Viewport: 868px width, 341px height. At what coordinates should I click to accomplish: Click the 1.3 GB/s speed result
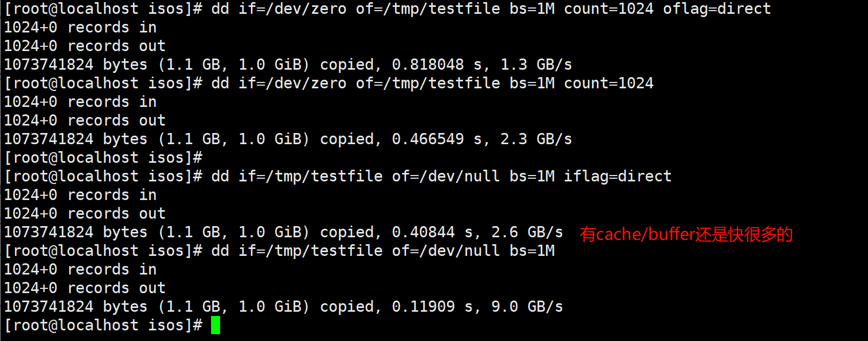(x=536, y=64)
